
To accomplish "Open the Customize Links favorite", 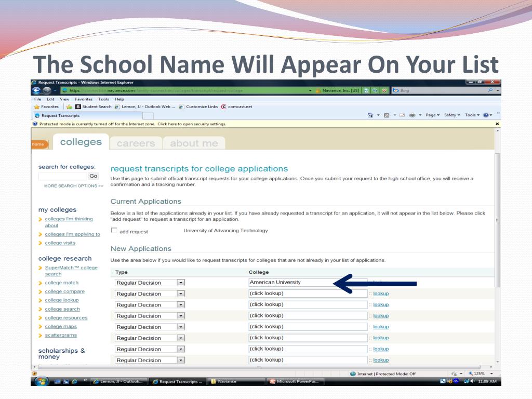I will [198, 107].
